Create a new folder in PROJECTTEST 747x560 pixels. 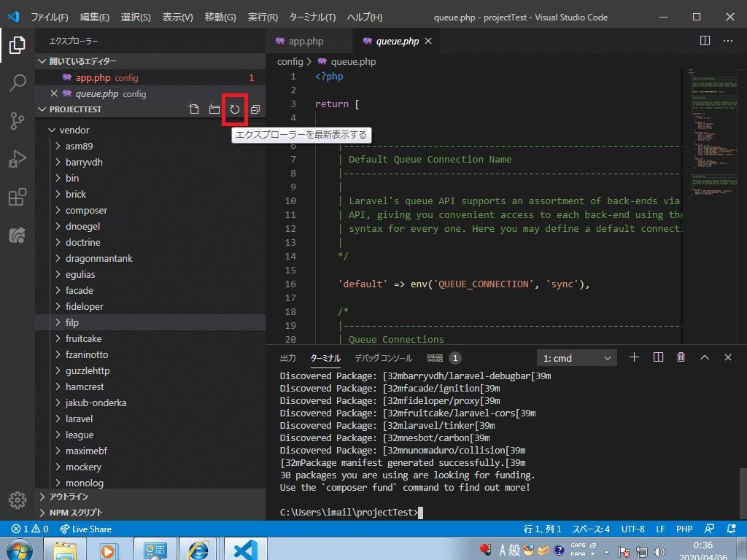pos(214,109)
